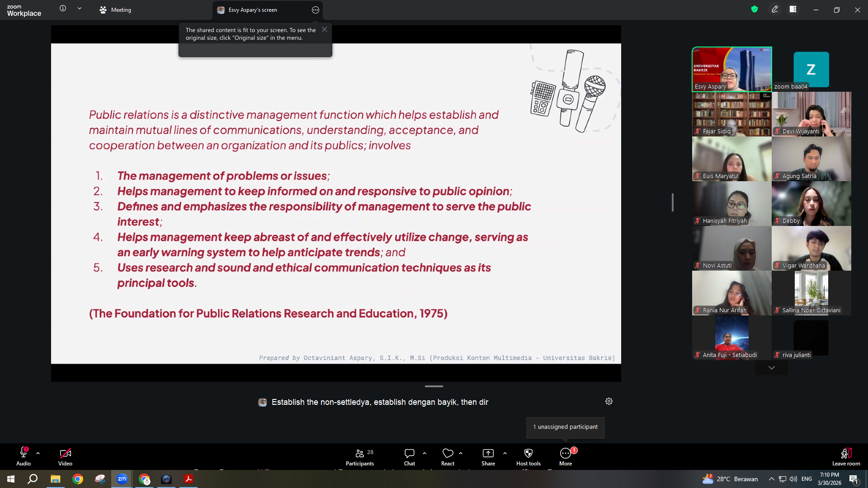Show more participant thumbnails chevron
This screenshot has height=488, width=868.
click(x=772, y=368)
